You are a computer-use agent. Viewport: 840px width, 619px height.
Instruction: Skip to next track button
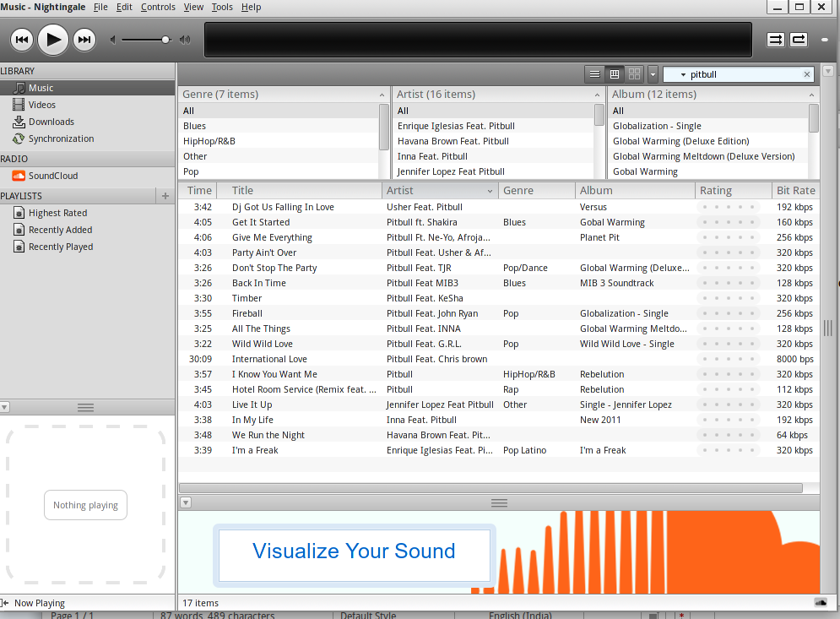(x=84, y=40)
